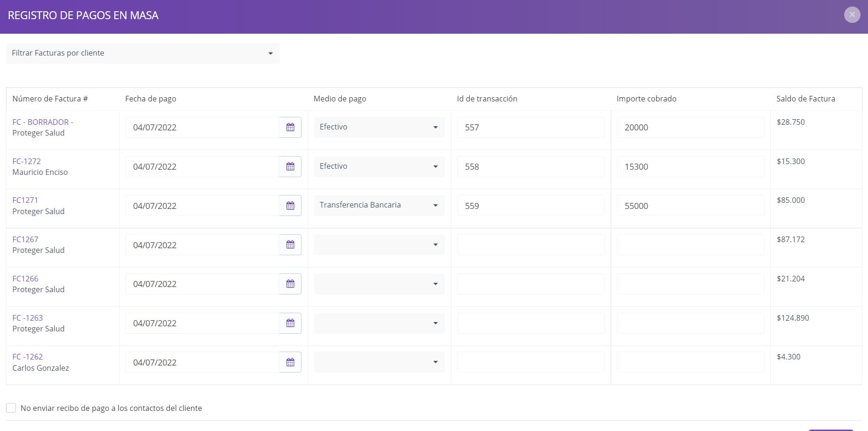Open the 'Transferencia Bancaria' payment method dropdown
This screenshot has width=868, height=431.
pos(379,205)
